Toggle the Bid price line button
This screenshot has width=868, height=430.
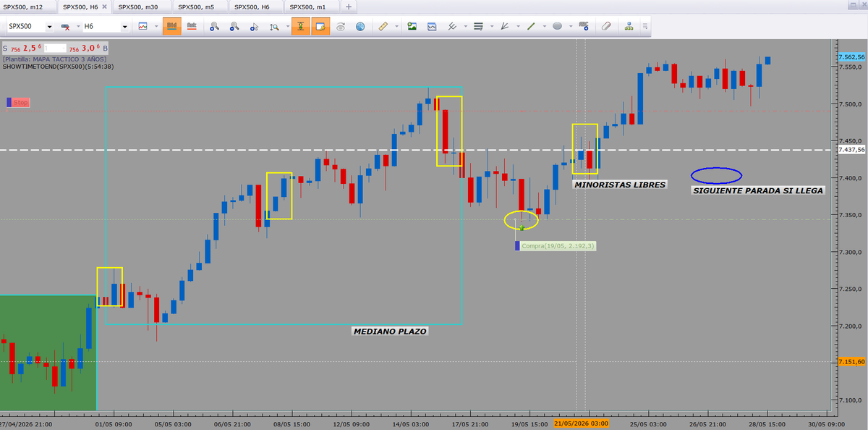172,27
